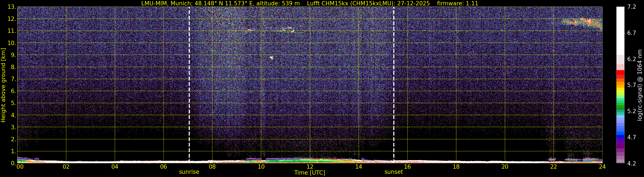This screenshot has width=644, height=177.
Task: Click the time axis tick label '06'
Action: pyautogui.click(x=164, y=167)
